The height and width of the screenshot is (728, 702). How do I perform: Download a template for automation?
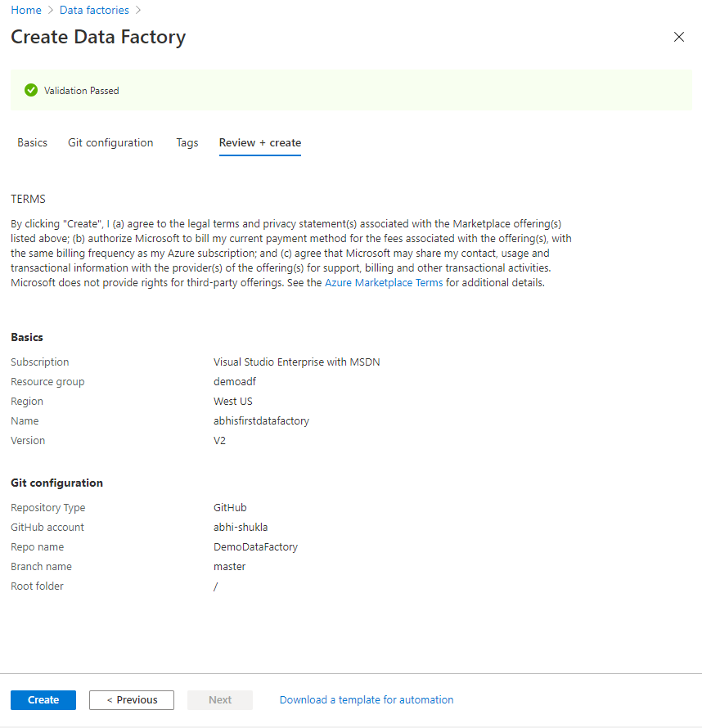tap(367, 700)
